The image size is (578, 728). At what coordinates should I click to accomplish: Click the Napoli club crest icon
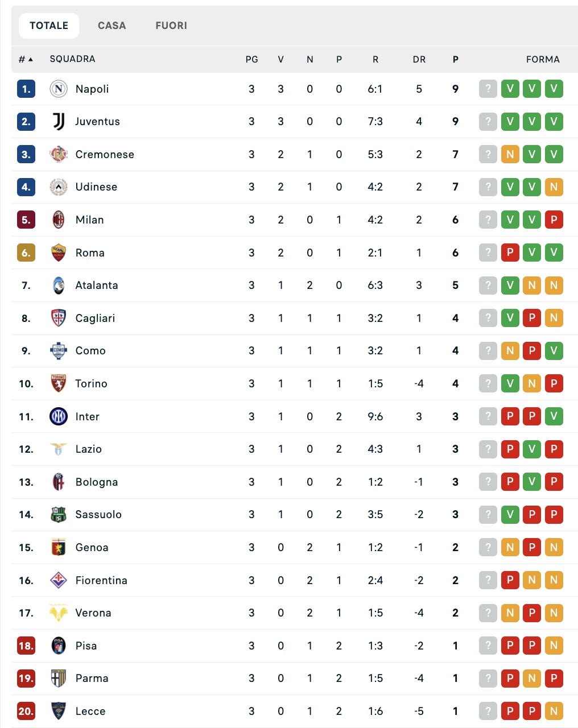tap(59, 89)
